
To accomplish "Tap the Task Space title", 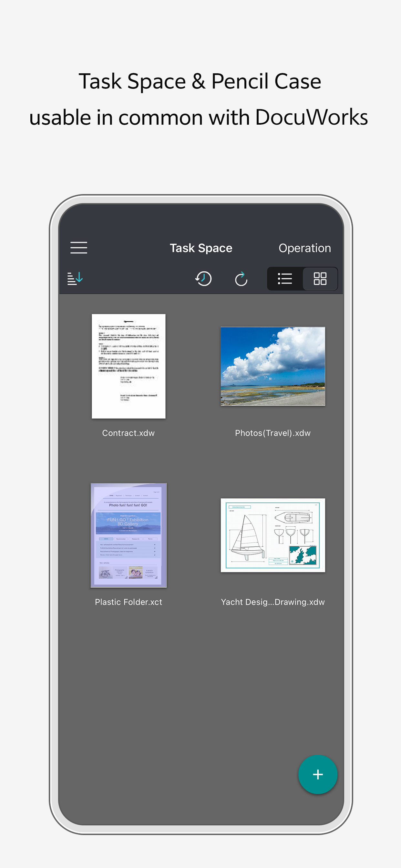I will pos(201,248).
